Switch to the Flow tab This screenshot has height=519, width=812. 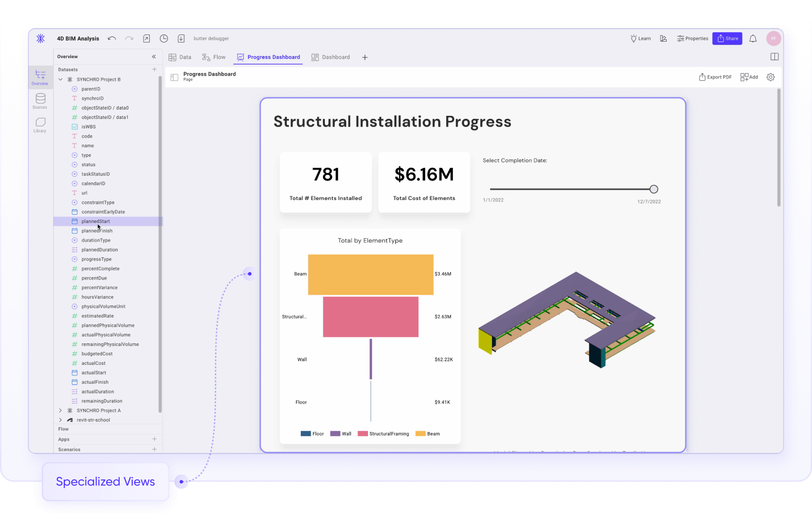point(214,57)
